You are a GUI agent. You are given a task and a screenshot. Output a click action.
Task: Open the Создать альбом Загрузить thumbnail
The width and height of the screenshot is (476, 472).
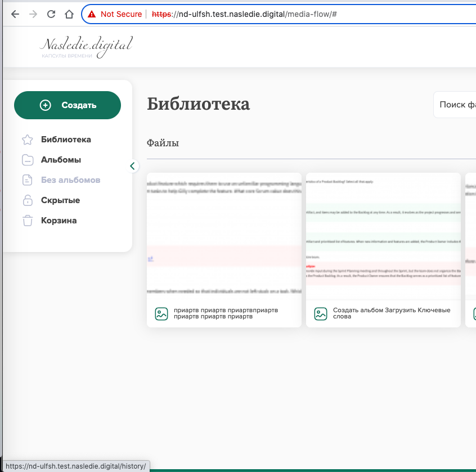pyautogui.click(x=383, y=236)
